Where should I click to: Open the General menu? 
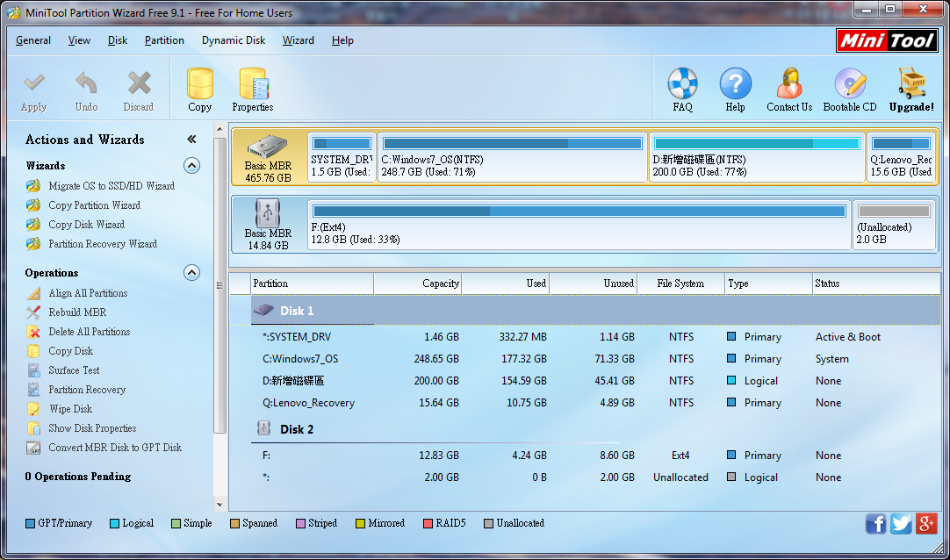33,40
